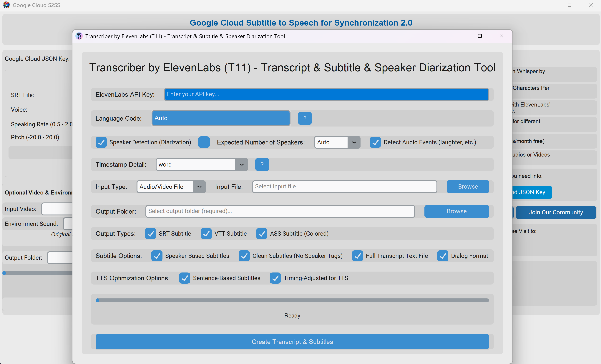Maximize the Transcriber dialog window
Viewport: 601px width, 364px height.
coord(479,36)
